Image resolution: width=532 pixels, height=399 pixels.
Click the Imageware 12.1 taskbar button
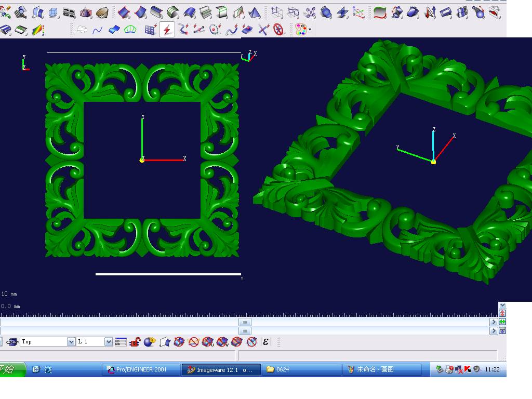pyautogui.click(x=221, y=370)
